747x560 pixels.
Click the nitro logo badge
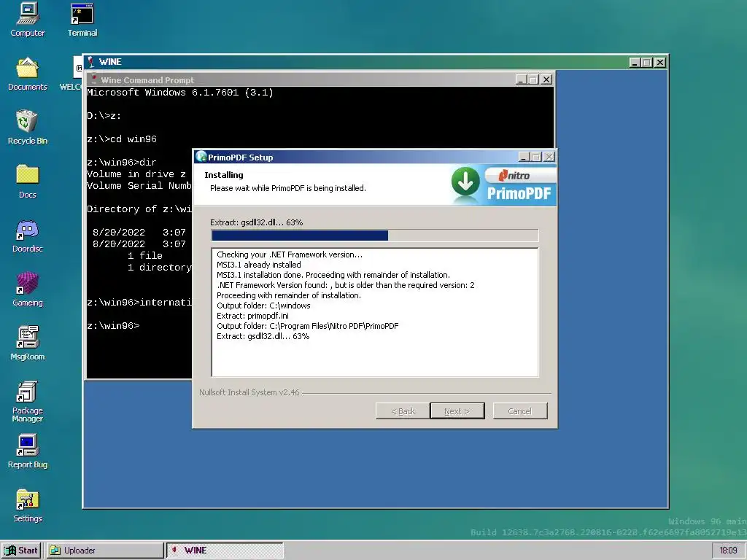[519, 175]
